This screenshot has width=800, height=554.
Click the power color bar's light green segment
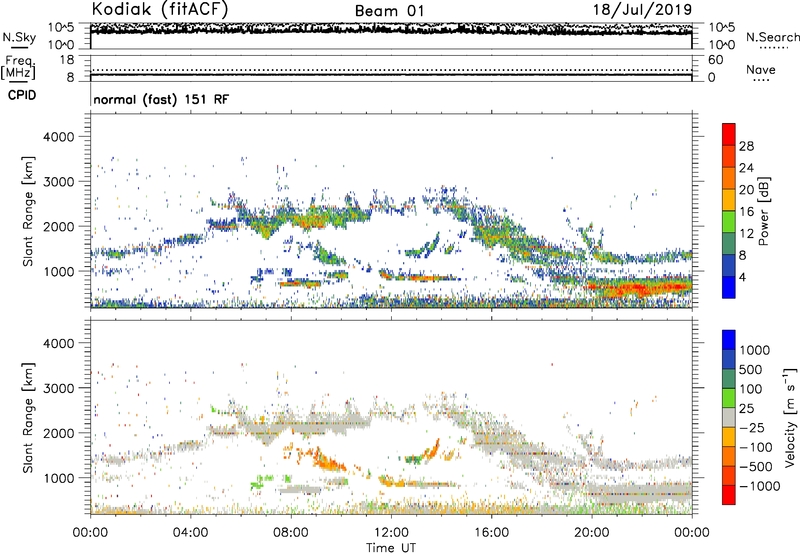pos(729,222)
